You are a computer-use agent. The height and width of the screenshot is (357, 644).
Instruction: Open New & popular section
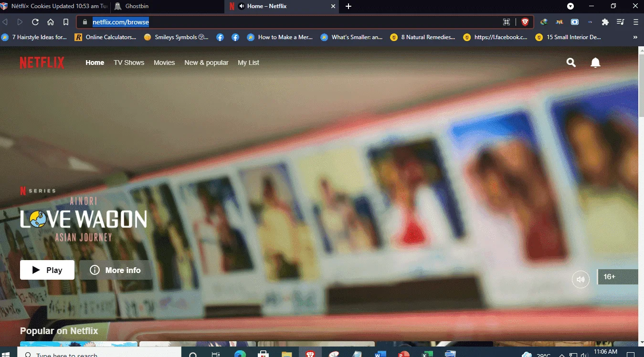click(206, 63)
